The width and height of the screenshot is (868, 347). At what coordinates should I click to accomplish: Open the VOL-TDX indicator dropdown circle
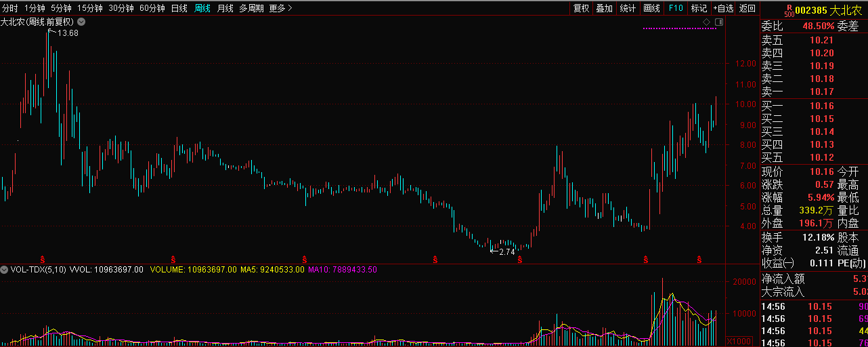pos(4,269)
